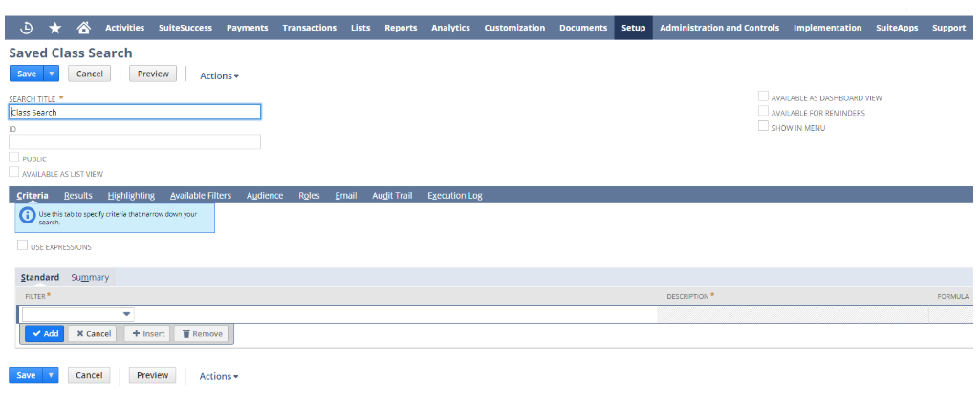Open the Analytics menu

(450, 28)
